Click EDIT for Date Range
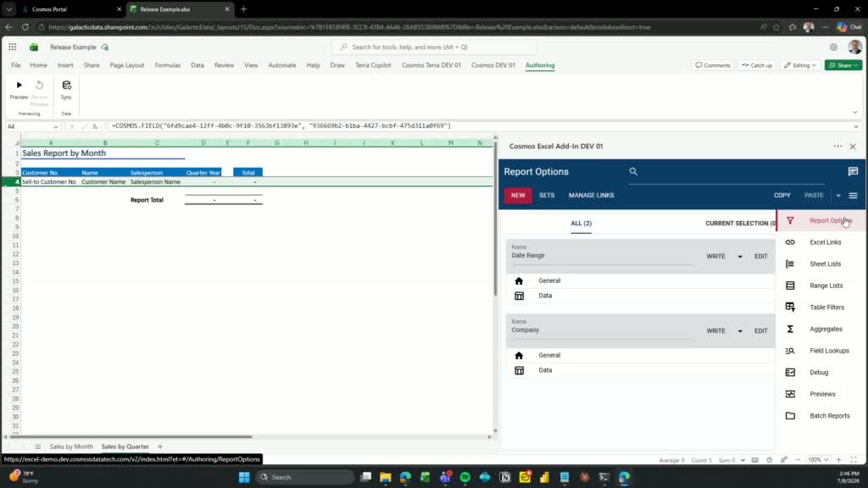This screenshot has width=868, height=488. pos(761,256)
